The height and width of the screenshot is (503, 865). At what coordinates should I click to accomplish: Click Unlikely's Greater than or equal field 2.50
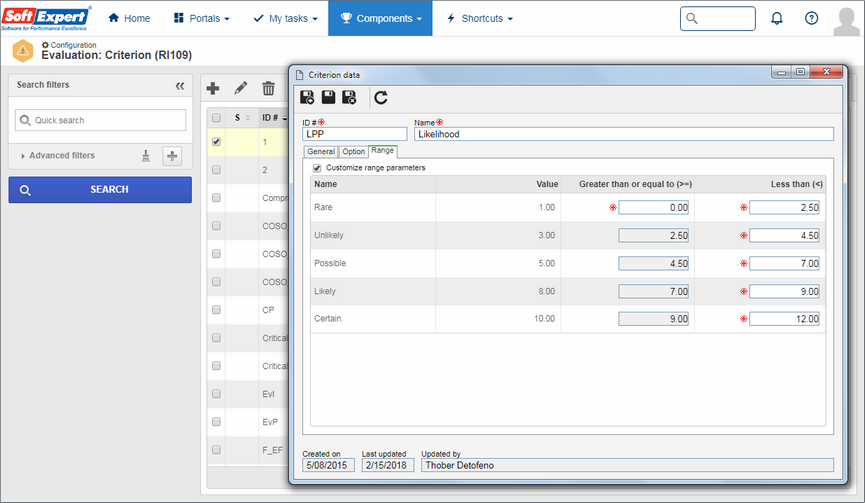pos(654,236)
